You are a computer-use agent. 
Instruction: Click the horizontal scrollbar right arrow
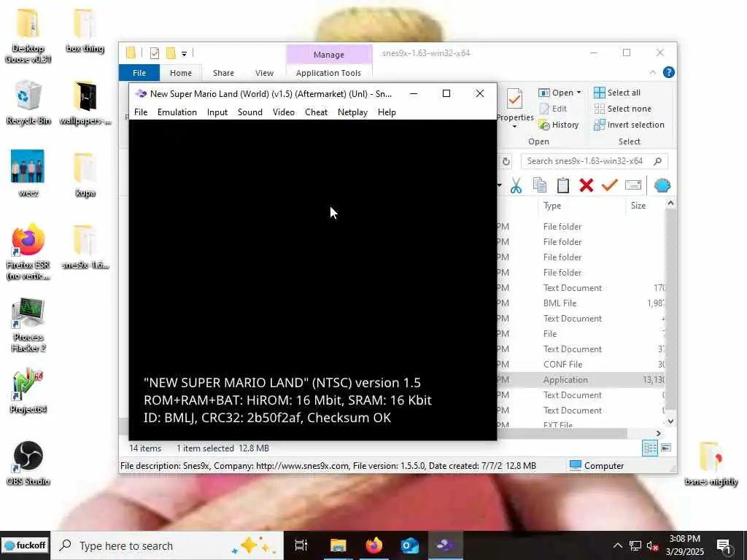click(659, 433)
